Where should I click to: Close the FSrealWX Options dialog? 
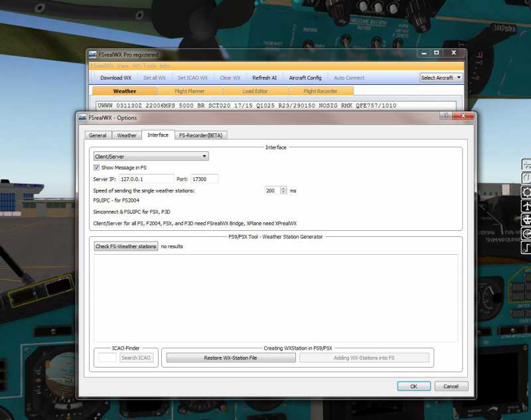(x=463, y=115)
